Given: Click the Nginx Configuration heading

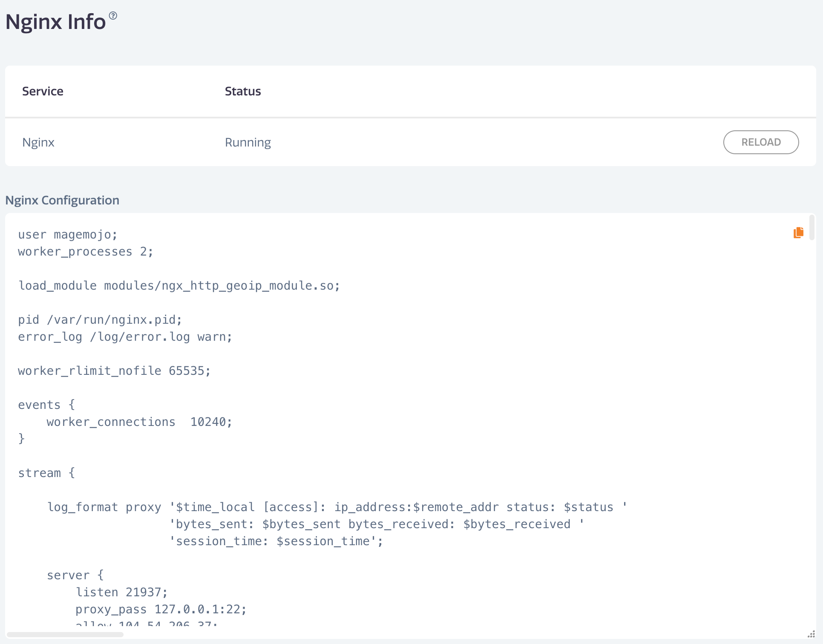Looking at the screenshot, I should (62, 200).
